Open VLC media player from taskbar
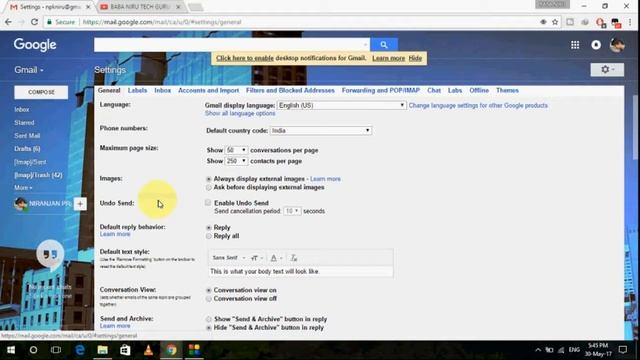The width and height of the screenshot is (640, 360). click(148, 350)
